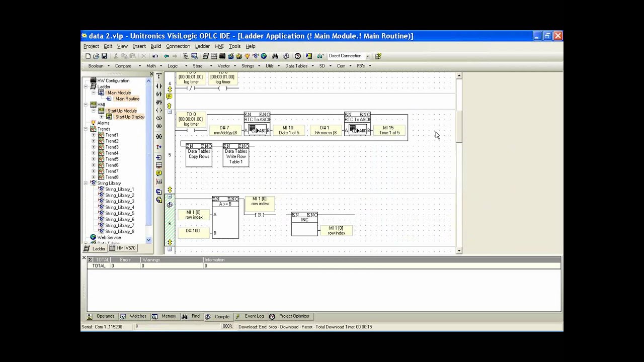The image size is (644, 362).
Task: Open the Build menu
Action: tap(155, 46)
